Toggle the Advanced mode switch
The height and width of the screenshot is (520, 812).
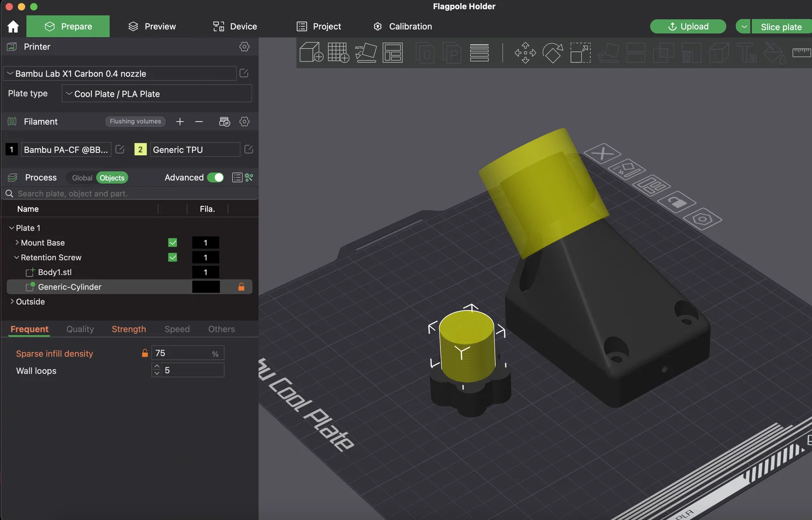(x=216, y=178)
